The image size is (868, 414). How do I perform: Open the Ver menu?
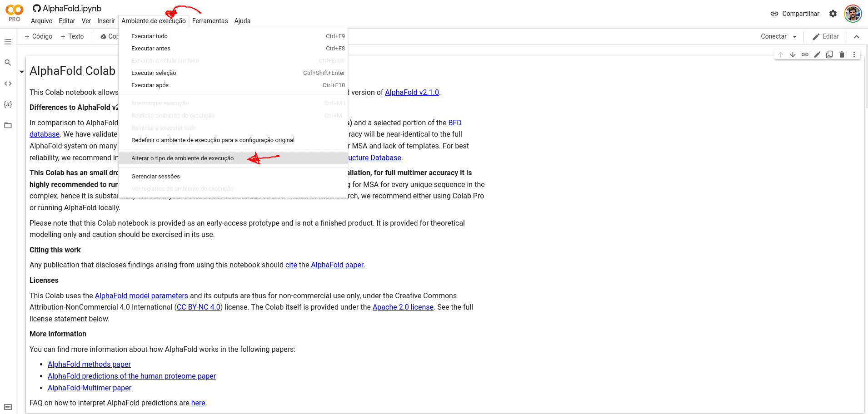(x=86, y=21)
